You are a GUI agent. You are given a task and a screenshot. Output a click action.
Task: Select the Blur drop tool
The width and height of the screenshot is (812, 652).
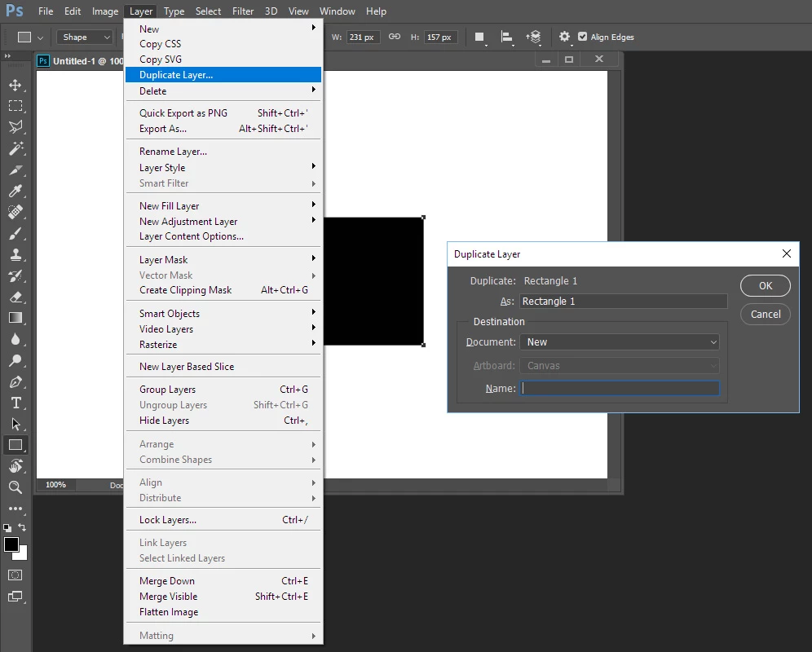click(x=15, y=339)
